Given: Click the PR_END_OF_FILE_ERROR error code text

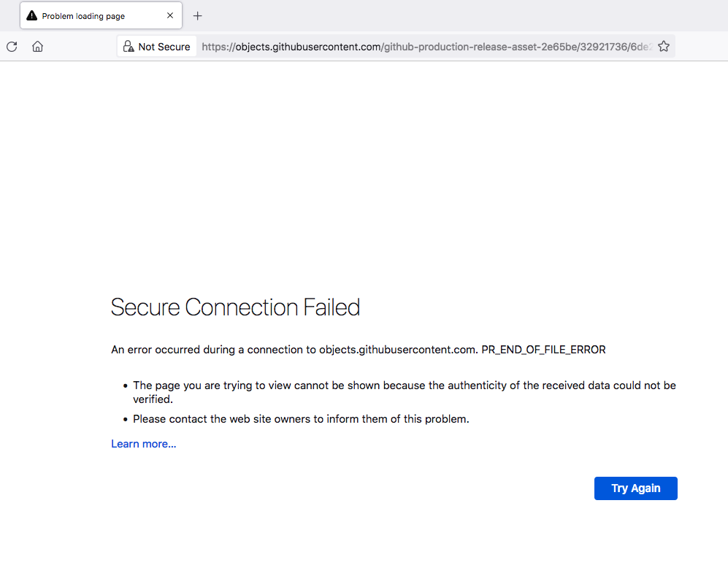Looking at the screenshot, I should pos(543,350).
